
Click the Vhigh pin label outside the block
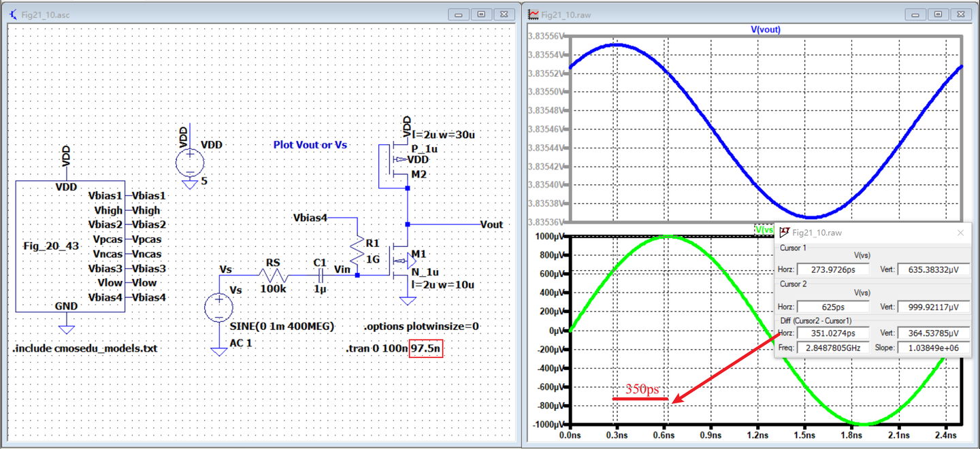[x=146, y=210]
